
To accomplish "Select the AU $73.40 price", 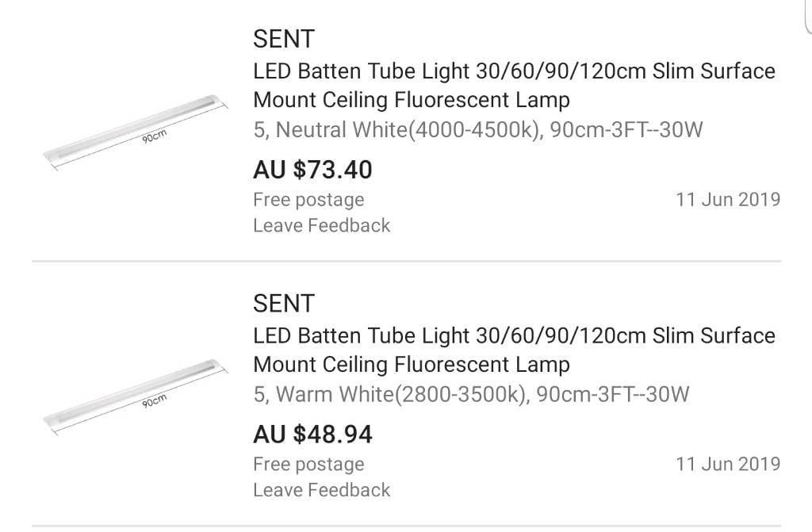I will click(x=312, y=170).
